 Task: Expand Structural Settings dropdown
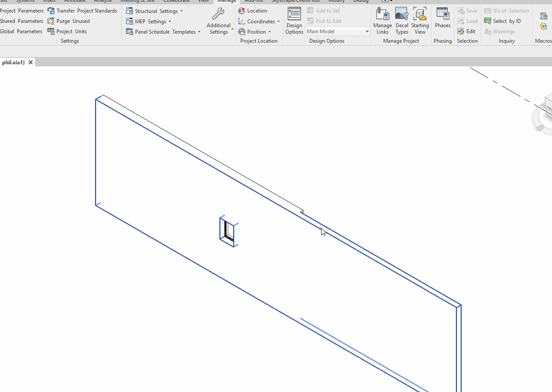tap(181, 11)
